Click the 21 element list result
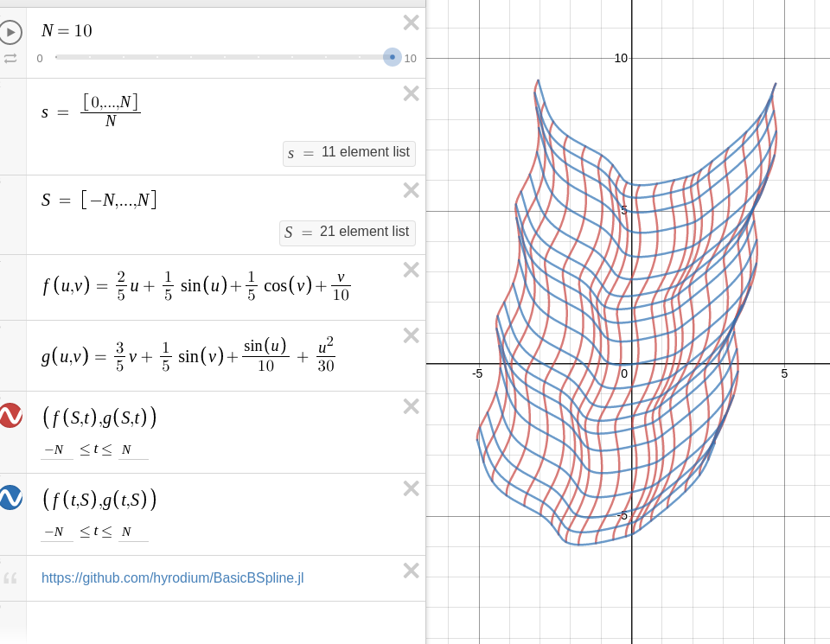The height and width of the screenshot is (644, 830). coord(348,233)
